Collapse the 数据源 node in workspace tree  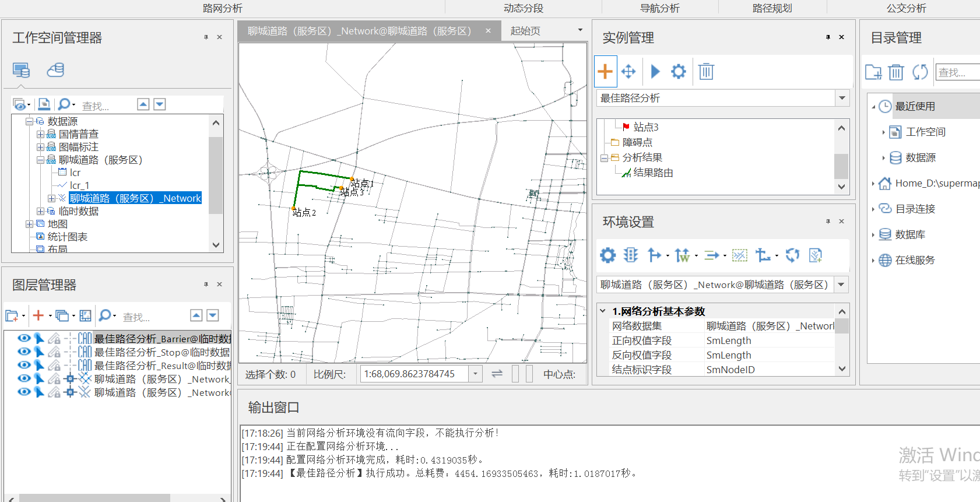coord(29,121)
